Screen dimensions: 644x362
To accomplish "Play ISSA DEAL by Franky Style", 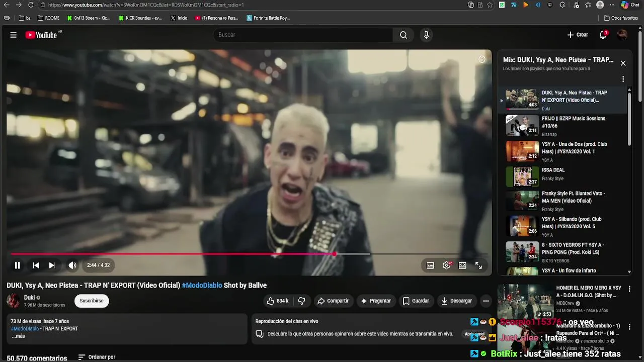I will pos(563,176).
